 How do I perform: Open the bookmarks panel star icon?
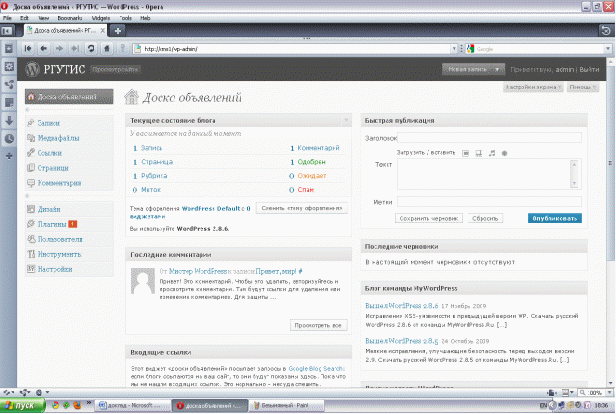tap(9, 48)
